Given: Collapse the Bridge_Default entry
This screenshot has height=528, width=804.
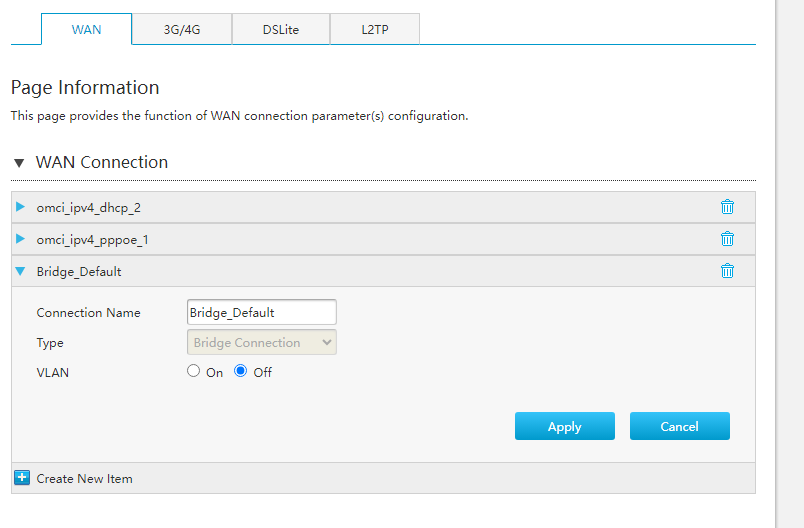Looking at the screenshot, I should [x=20, y=271].
